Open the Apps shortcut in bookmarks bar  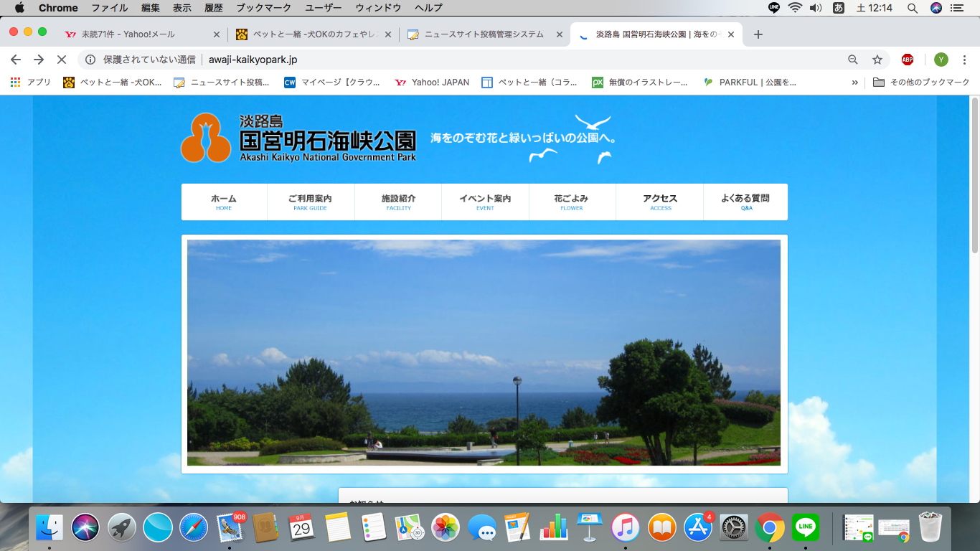[x=30, y=83]
